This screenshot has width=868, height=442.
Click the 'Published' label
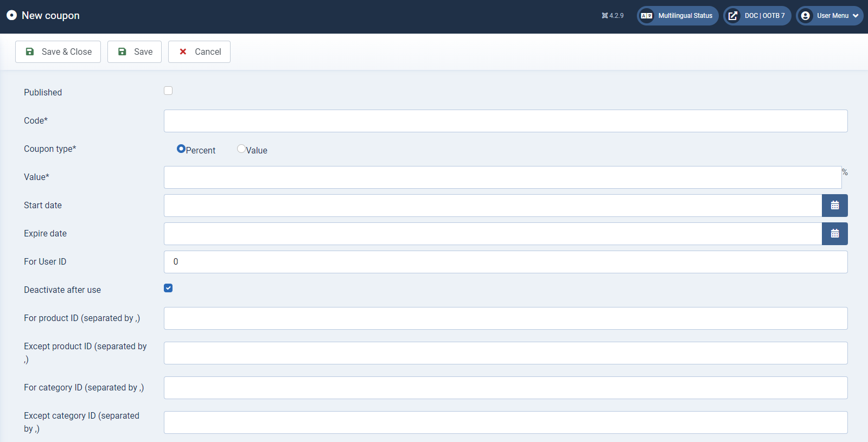click(43, 92)
